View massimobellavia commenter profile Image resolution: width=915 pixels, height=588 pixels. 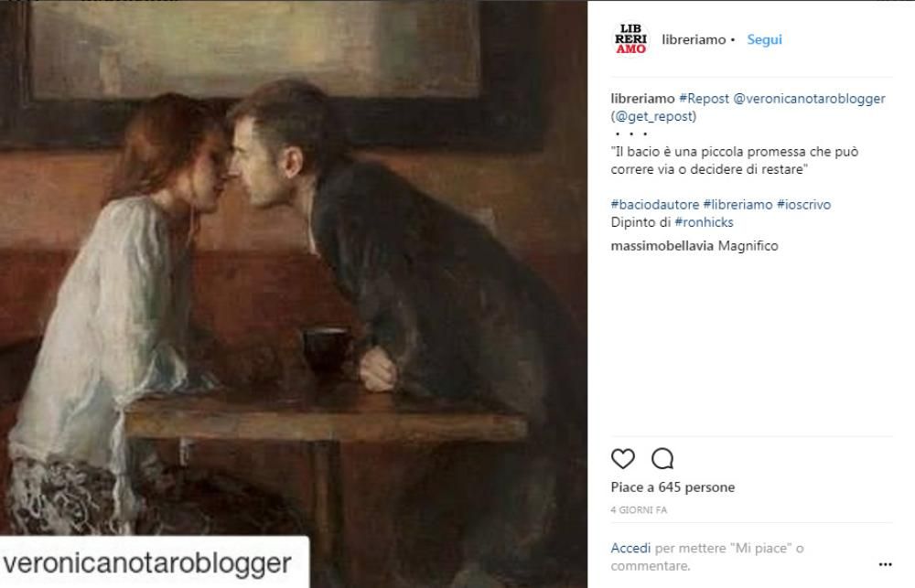pyautogui.click(x=662, y=246)
